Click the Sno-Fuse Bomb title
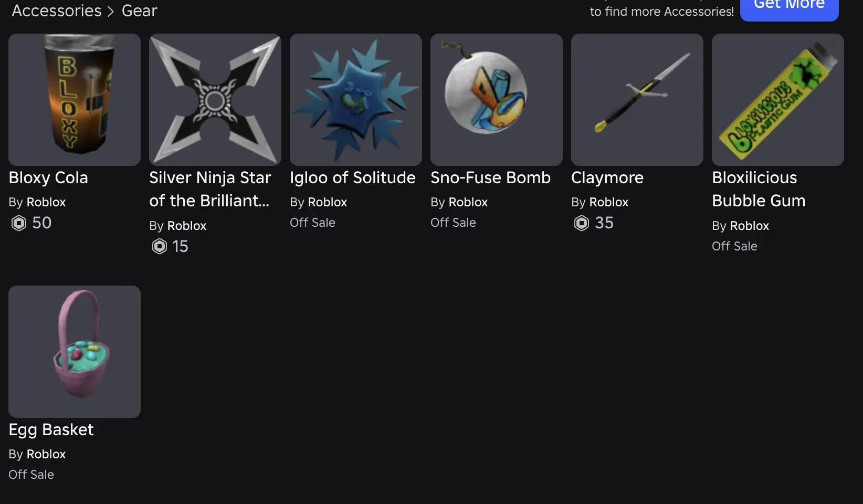863x504 pixels. (x=490, y=178)
